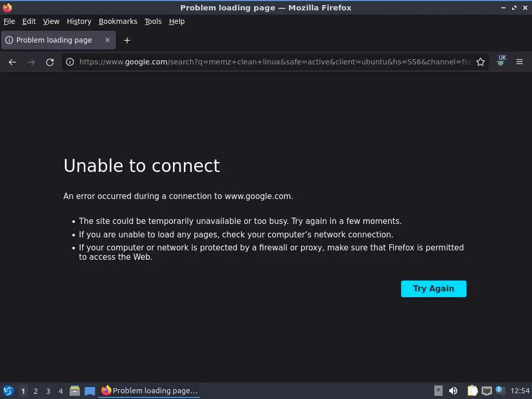The image size is (532, 399).
Task: Open the UK extension icon in toolbar
Action: click(x=501, y=60)
